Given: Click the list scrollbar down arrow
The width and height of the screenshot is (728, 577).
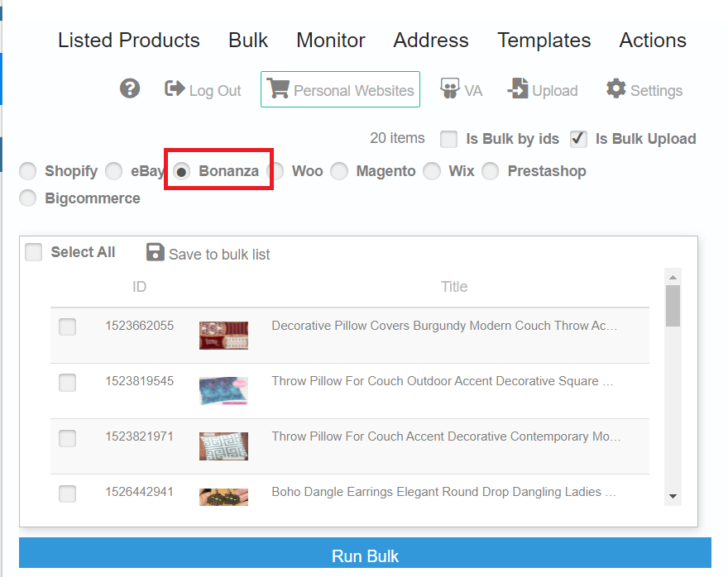Looking at the screenshot, I should [x=673, y=496].
